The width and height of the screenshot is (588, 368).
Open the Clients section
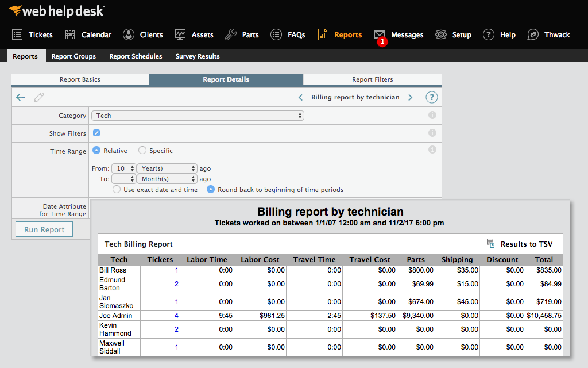(127, 34)
